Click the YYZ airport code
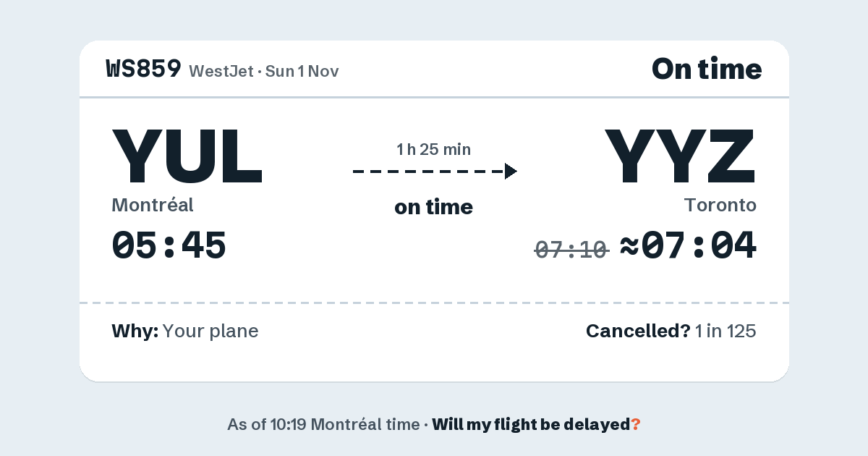868x456 pixels. 680,157
